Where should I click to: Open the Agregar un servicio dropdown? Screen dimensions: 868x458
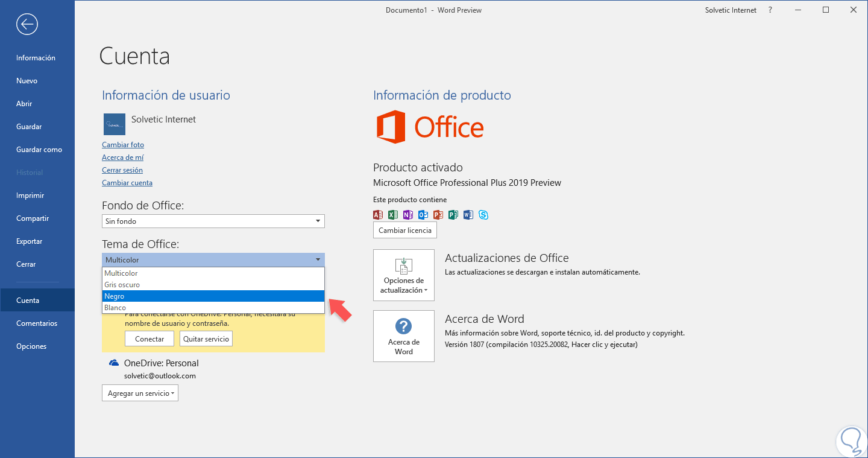coord(140,393)
